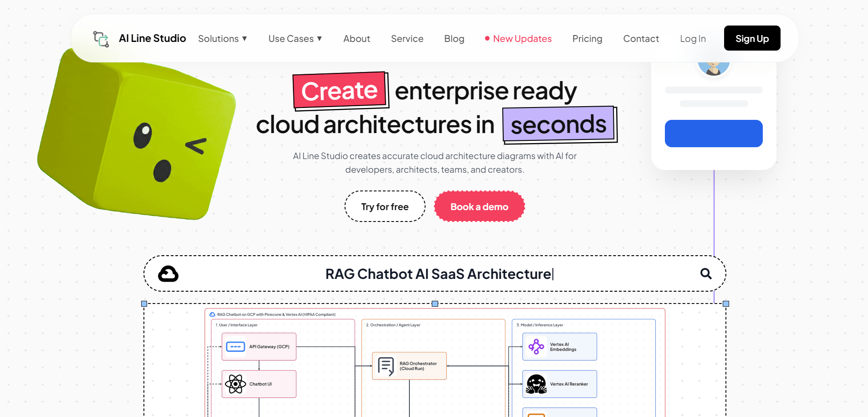This screenshot has height=417, width=868.
Task: Go to the Blog page
Action: point(454,39)
